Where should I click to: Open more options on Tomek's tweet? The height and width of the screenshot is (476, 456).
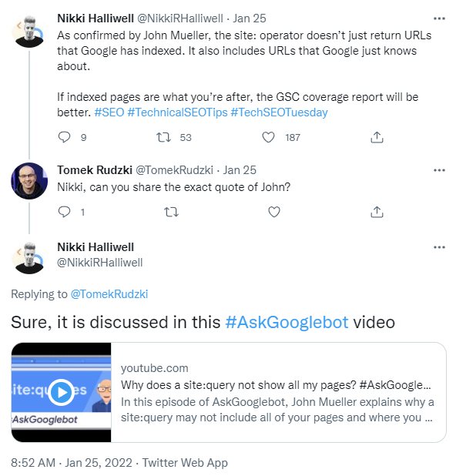pyautogui.click(x=439, y=170)
